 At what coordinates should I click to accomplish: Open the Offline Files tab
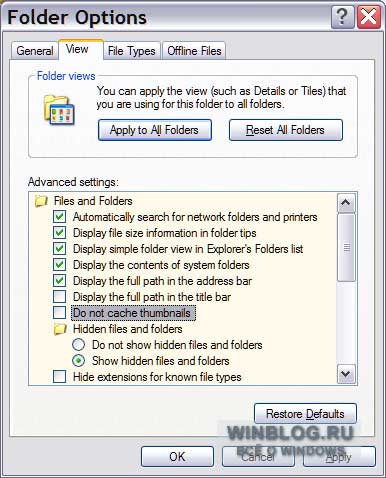click(x=194, y=51)
